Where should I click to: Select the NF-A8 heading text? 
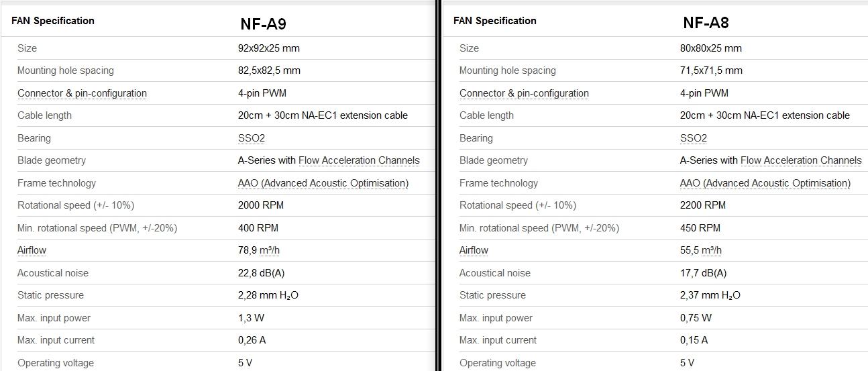706,23
